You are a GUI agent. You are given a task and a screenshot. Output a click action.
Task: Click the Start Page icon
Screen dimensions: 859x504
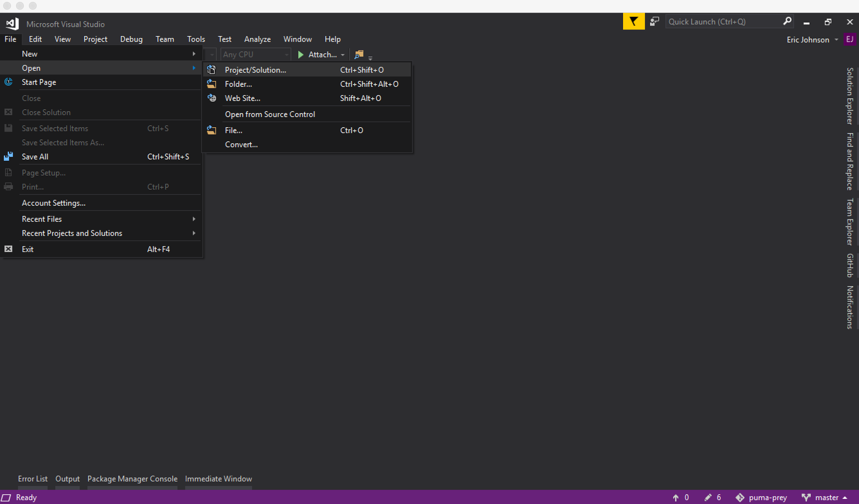8,82
